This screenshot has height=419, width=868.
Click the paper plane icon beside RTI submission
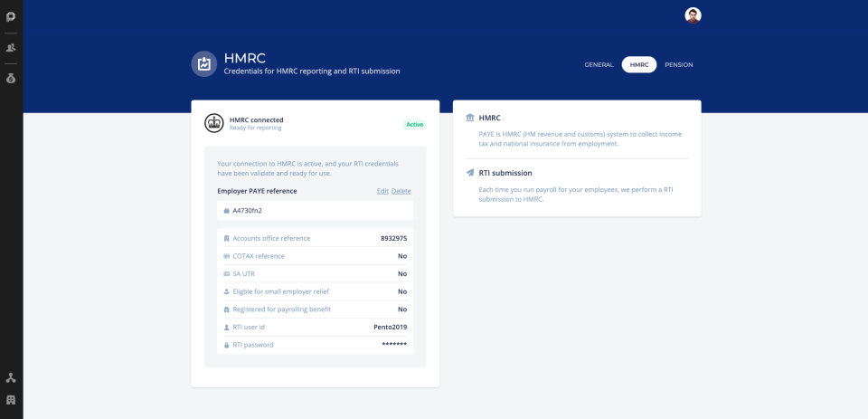click(x=470, y=172)
